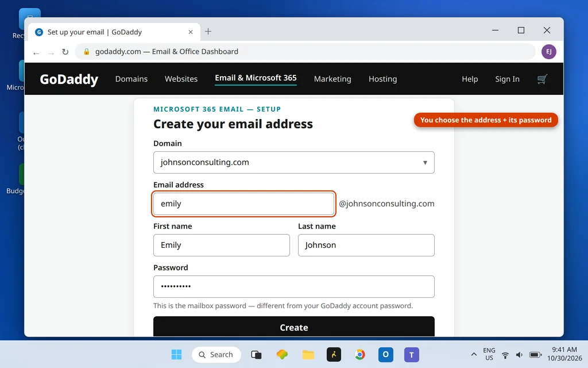Click the Create button

(x=293, y=327)
